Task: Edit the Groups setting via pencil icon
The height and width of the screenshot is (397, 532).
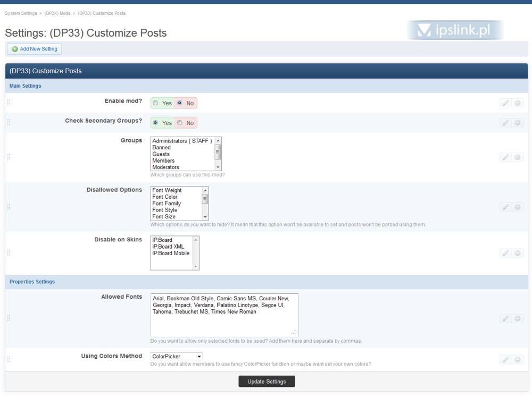Action: 505,157
